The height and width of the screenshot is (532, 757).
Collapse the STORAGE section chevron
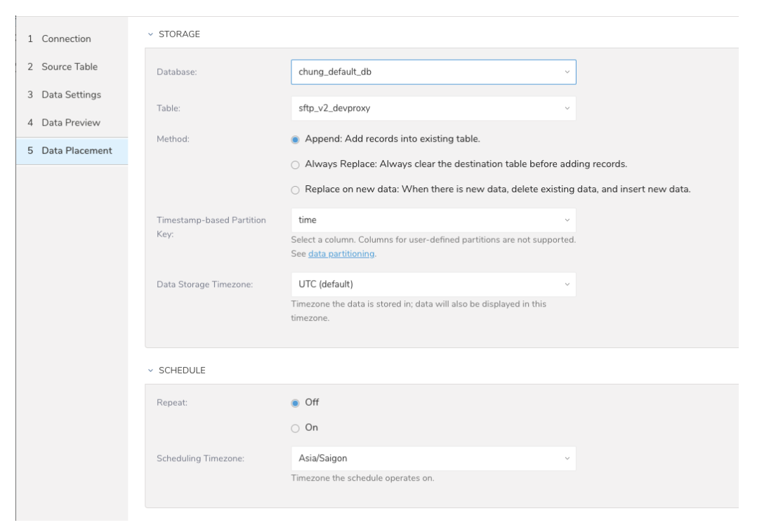coord(149,35)
